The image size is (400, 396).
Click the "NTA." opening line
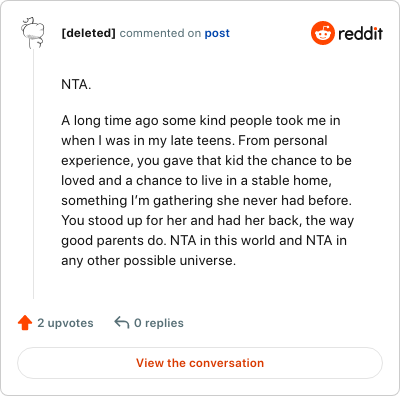[76, 84]
